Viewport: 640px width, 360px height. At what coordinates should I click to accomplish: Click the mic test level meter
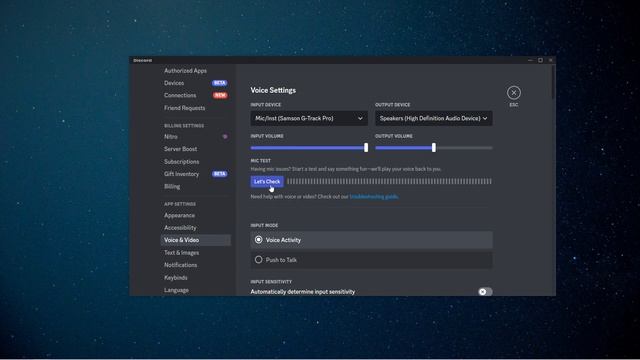click(x=389, y=181)
